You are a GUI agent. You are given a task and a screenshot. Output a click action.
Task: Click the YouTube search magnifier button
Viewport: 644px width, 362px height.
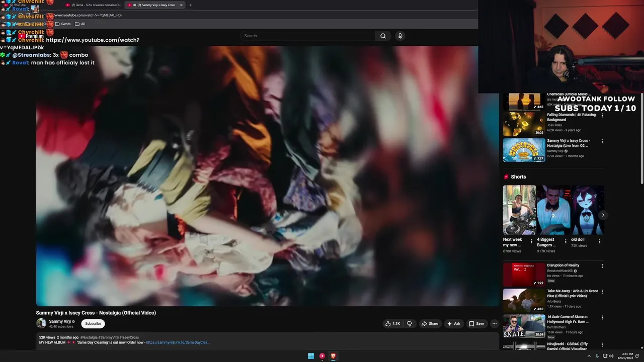pyautogui.click(x=383, y=36)
